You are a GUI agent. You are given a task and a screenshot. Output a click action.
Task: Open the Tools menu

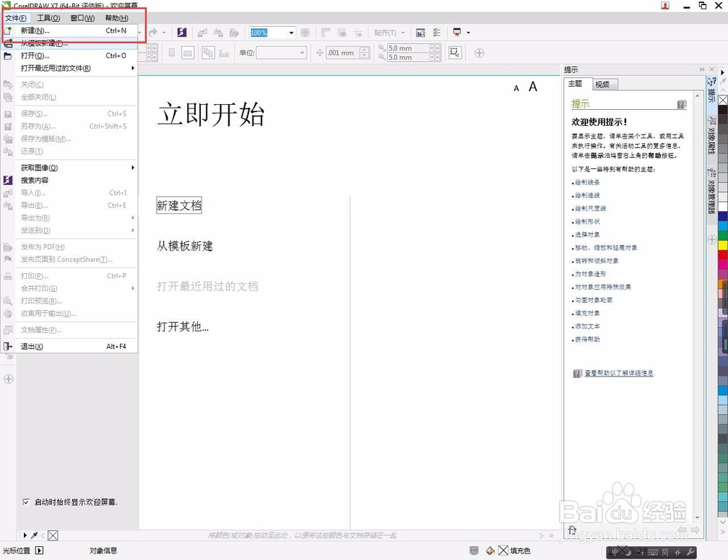48,17
